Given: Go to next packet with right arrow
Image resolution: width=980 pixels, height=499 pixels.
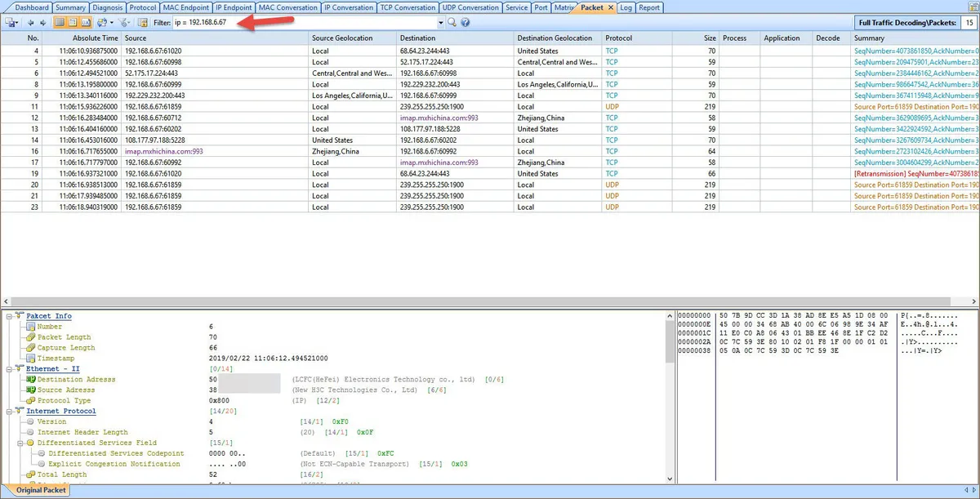Looking at the screenshot, I should coord(42,23).
